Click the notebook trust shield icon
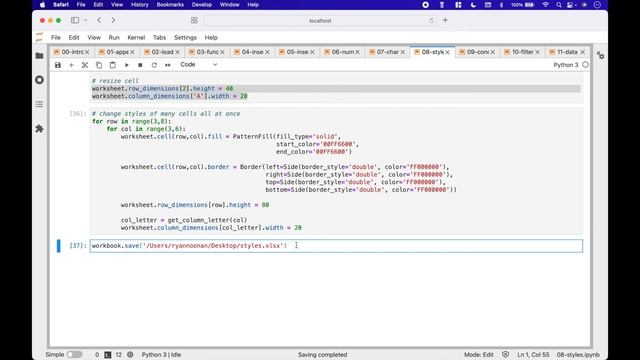 (x=505, y=355)
